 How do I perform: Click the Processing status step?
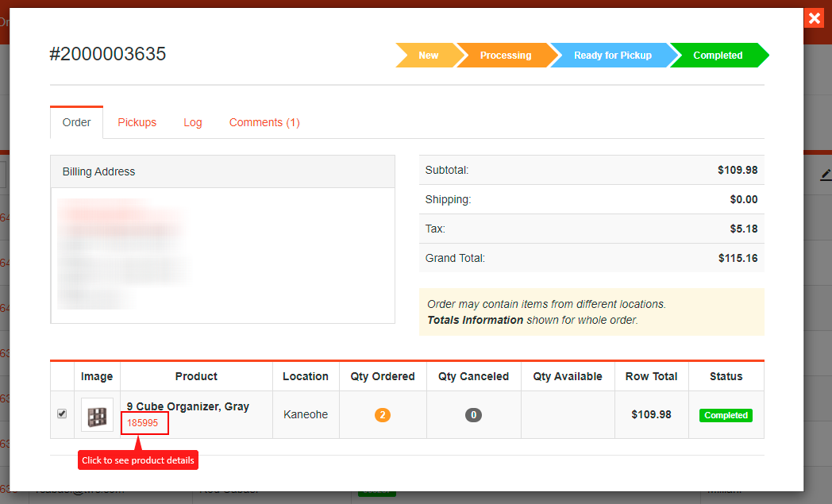pos(505,56)
